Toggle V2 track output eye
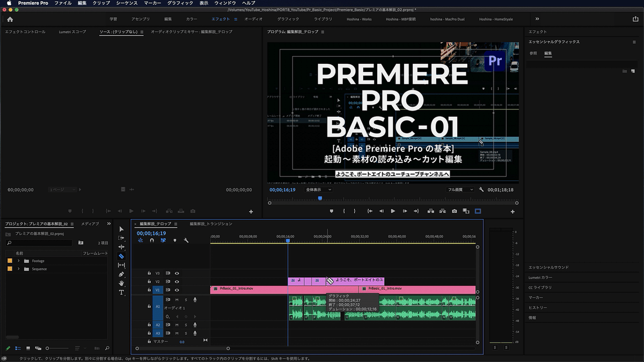The image size is (644, 362). coord(177,282)
